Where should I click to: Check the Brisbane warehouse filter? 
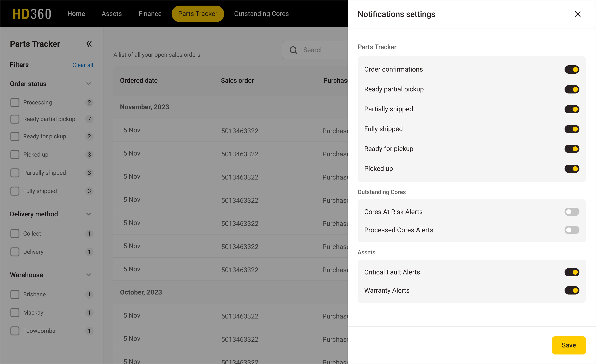[15, 294]
